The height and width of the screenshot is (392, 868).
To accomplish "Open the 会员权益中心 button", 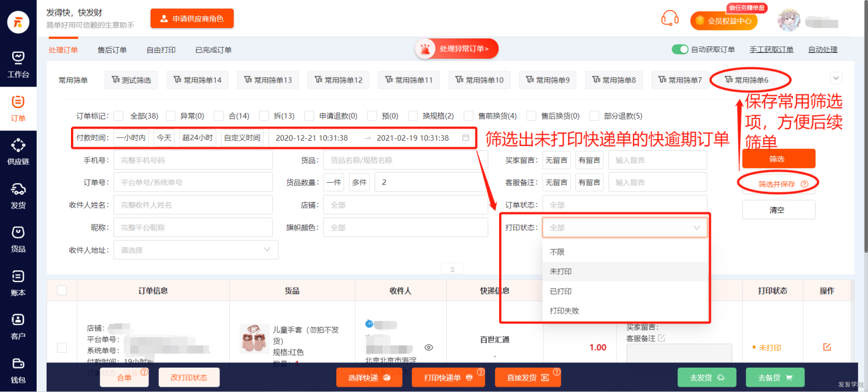I will 724,21.
